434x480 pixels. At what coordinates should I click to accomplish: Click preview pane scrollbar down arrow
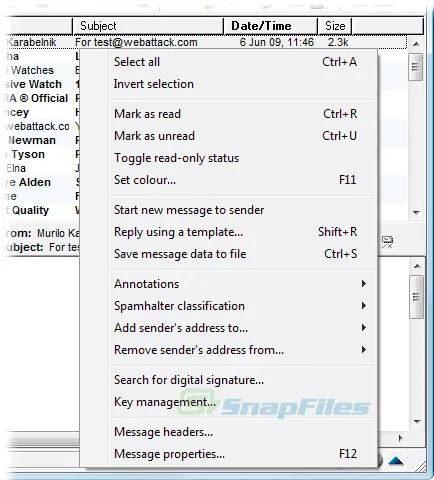pyautogui.click(x=417, y=422)
